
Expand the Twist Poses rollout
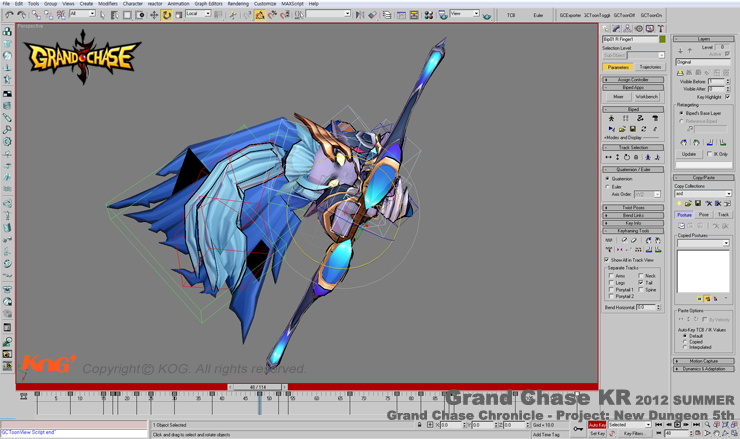click(x=633, y=208)
